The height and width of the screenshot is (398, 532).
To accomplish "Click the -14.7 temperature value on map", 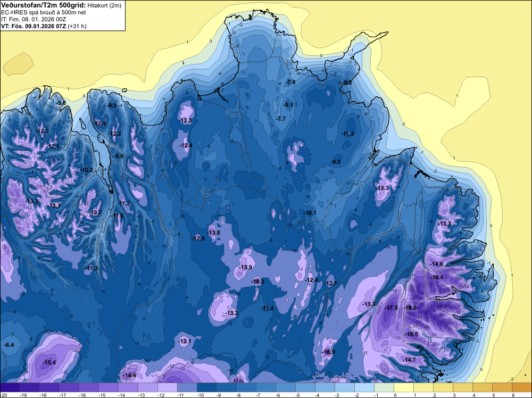I will [410, 360].
